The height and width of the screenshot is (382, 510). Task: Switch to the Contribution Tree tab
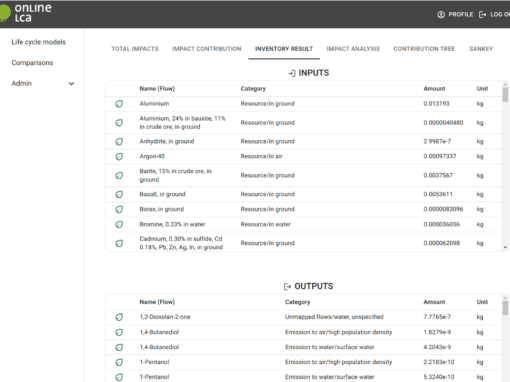pyautogui.click(x=424, y=49)
